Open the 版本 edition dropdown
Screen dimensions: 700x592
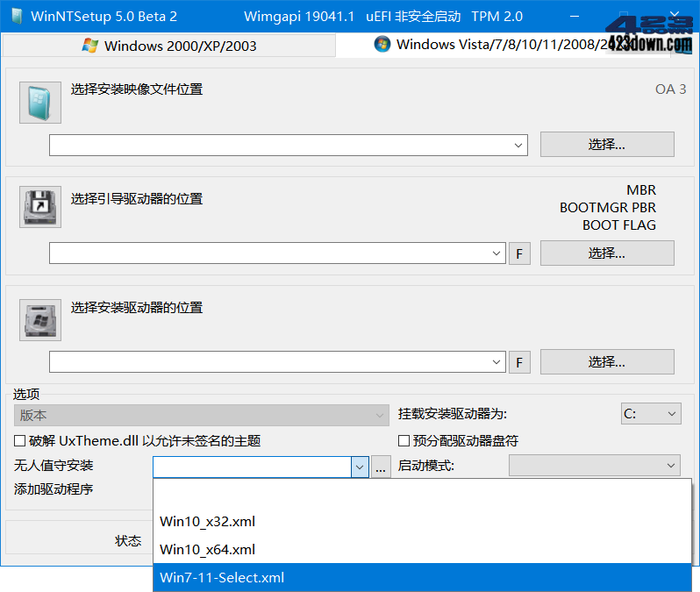point(202,415)
